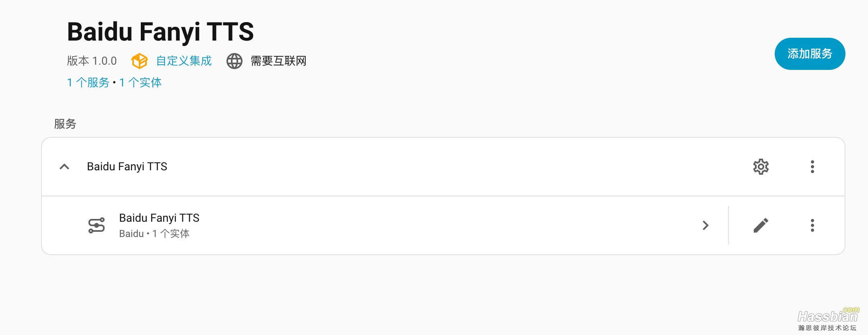Open three-dot menu beside the pencil icon
Screen dimensions: 868x335
click(x=812, y=225)
